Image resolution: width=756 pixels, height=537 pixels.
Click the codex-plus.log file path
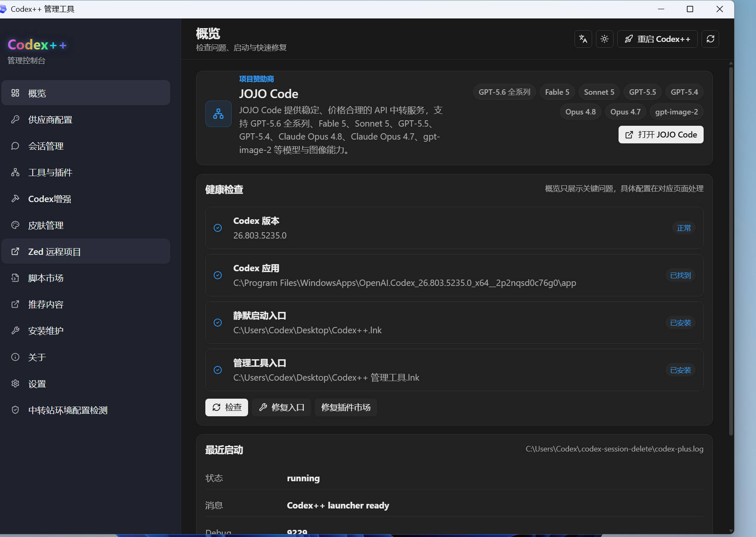coord(614,449)
